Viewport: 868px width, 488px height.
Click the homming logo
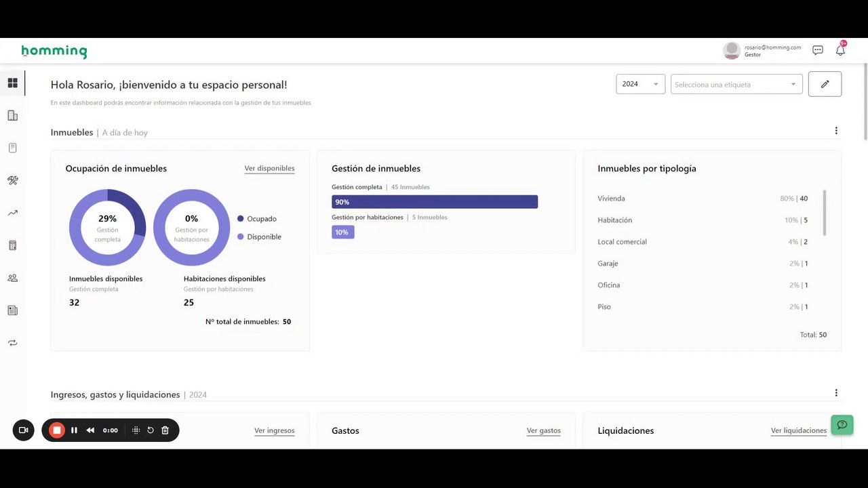pyautogui.click(x=54, y=52)
